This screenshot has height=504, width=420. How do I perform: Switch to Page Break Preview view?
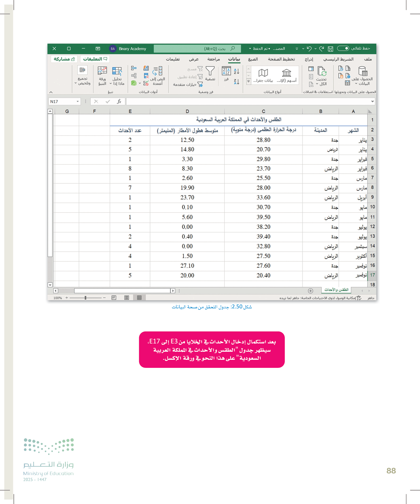(x=114, y=298)
